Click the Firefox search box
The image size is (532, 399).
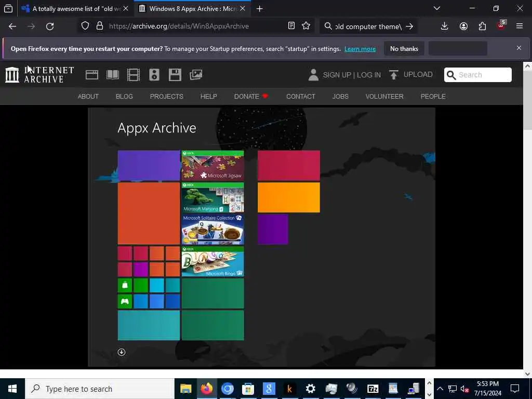point(368,26)
